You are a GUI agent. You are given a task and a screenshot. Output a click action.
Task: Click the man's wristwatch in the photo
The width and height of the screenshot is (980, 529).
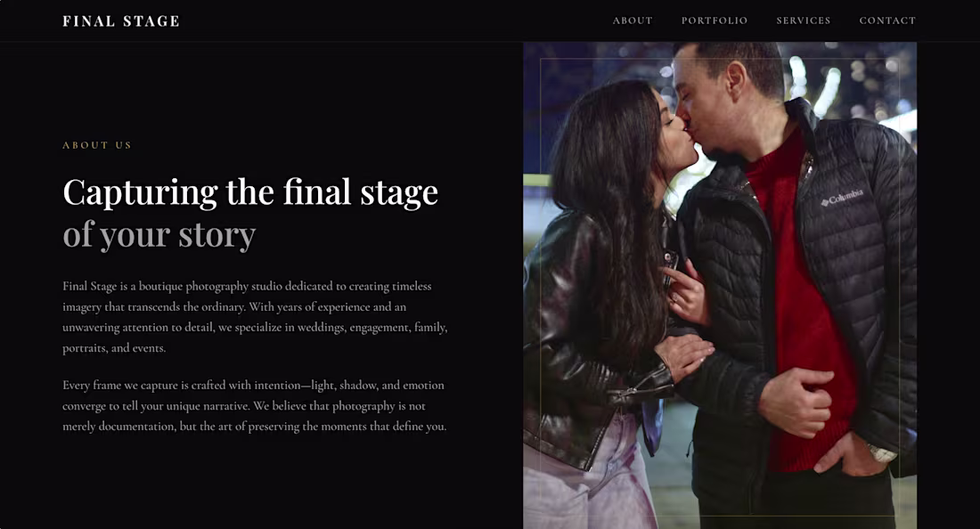click(x=883, y=452)
